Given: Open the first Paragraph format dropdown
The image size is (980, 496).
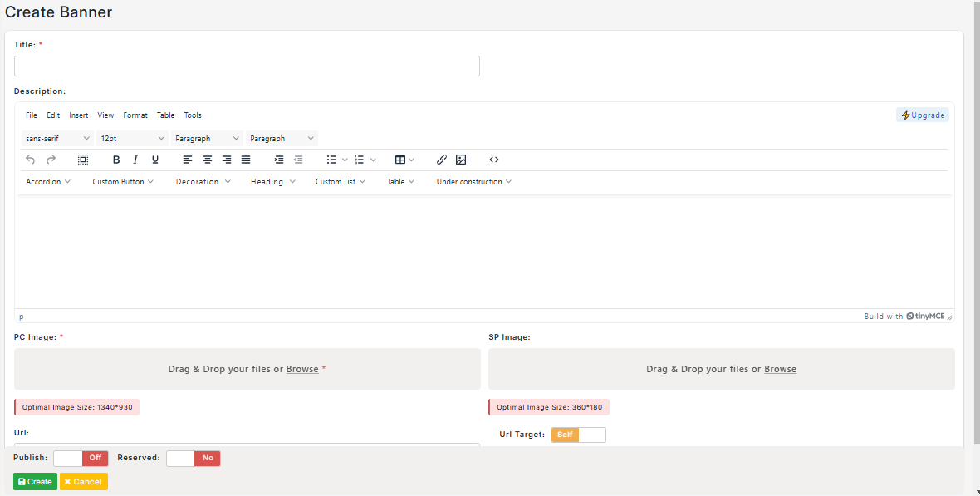Looking at the screenshot, I should click(207, 138).
